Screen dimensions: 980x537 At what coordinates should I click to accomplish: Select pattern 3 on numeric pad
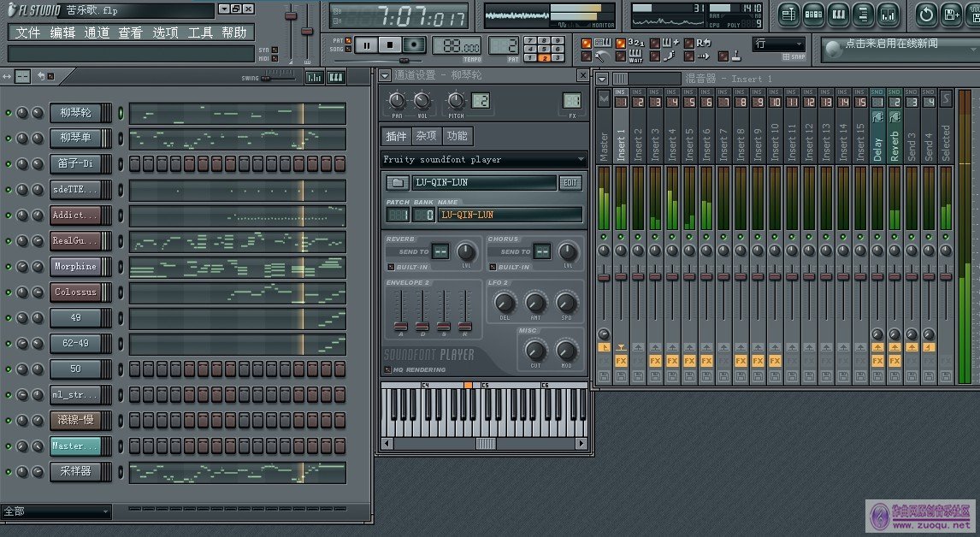point(558,57)
